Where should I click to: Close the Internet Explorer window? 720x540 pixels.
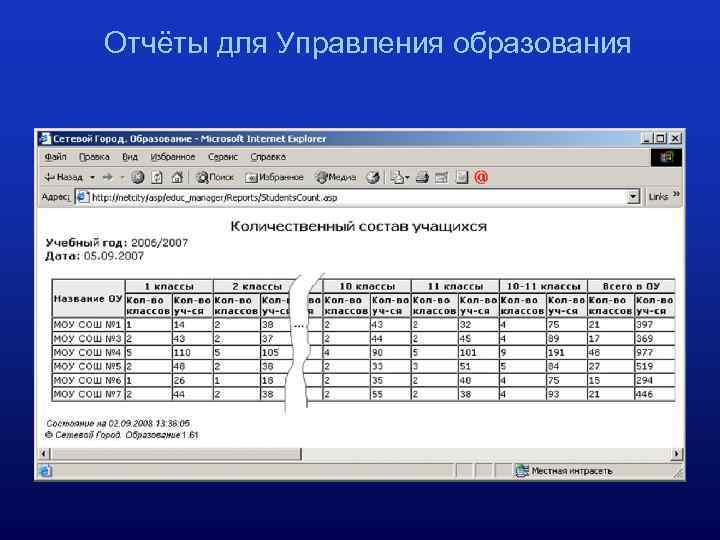pyautogui.click(x=675, y=138)
